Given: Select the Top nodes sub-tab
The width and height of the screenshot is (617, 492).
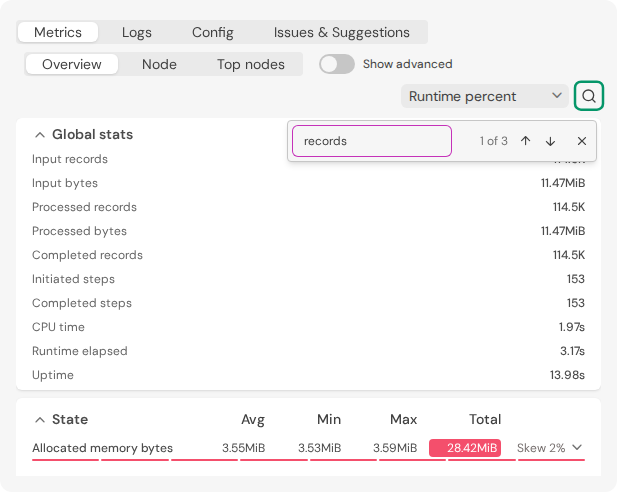Looking at the screenshot, I should click(251, 64).
